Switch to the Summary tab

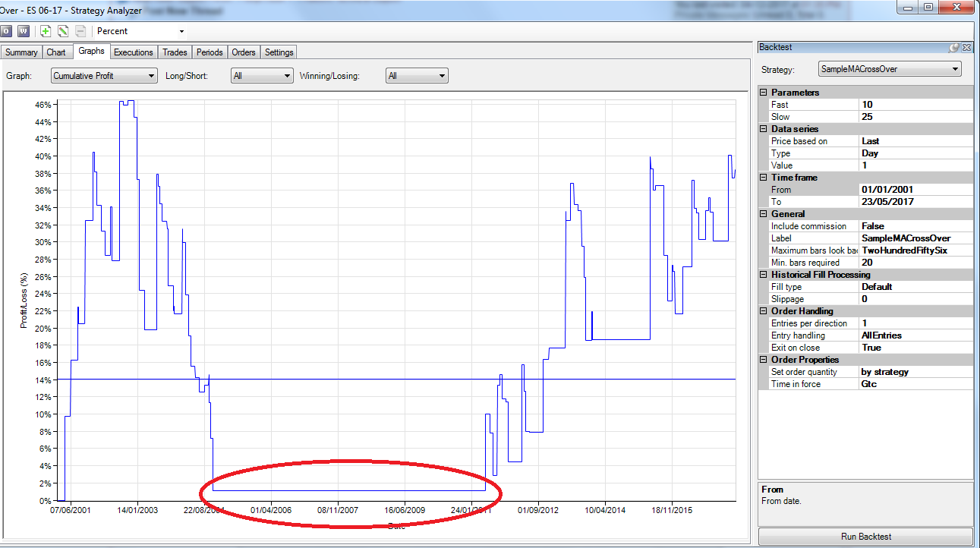tap(21, 52)
